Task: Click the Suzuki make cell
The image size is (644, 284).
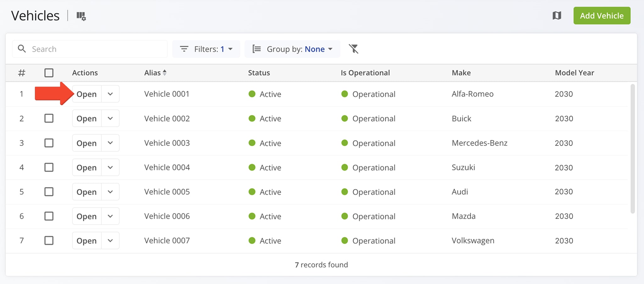Action: 463,167
